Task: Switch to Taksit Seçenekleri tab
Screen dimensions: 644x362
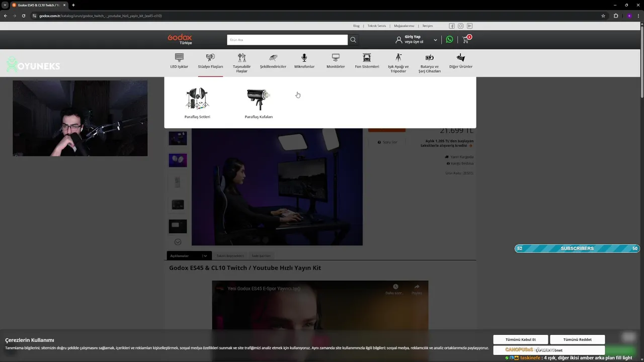Action: coord(230,256)
